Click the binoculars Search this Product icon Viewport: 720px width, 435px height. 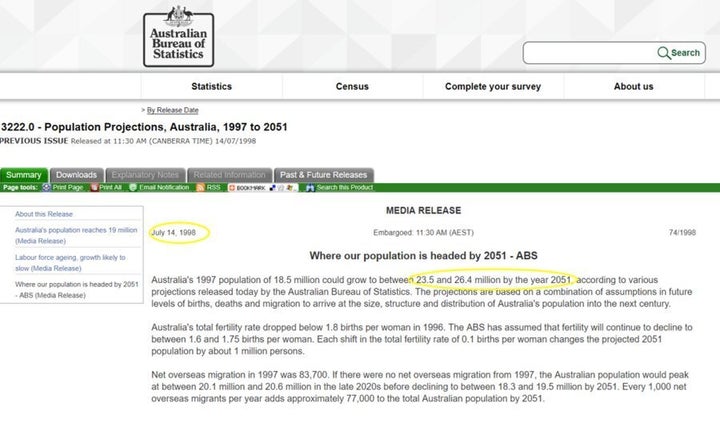point(310,187)
